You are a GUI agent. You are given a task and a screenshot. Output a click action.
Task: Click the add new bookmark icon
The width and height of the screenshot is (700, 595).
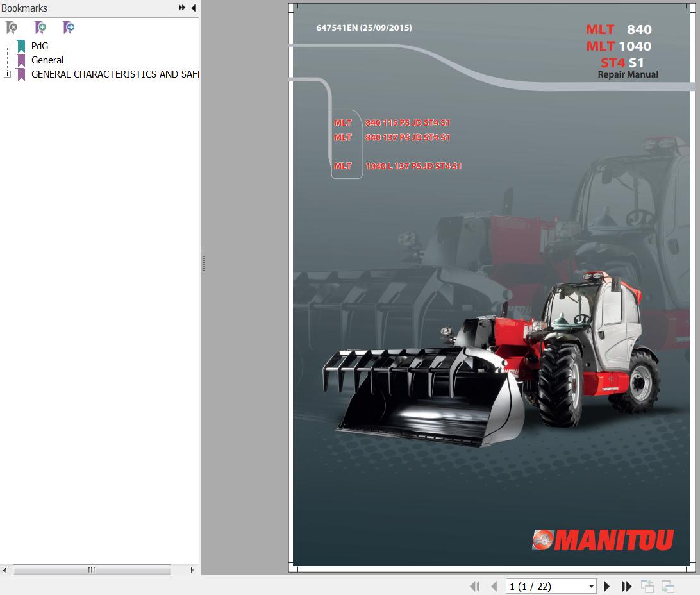coord(40,28)
